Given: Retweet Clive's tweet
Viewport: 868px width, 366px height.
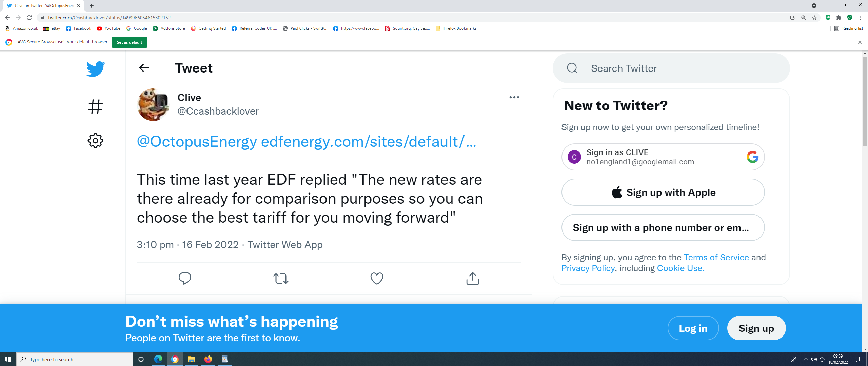Looking at the screenshot, I should tap(281, 279).
